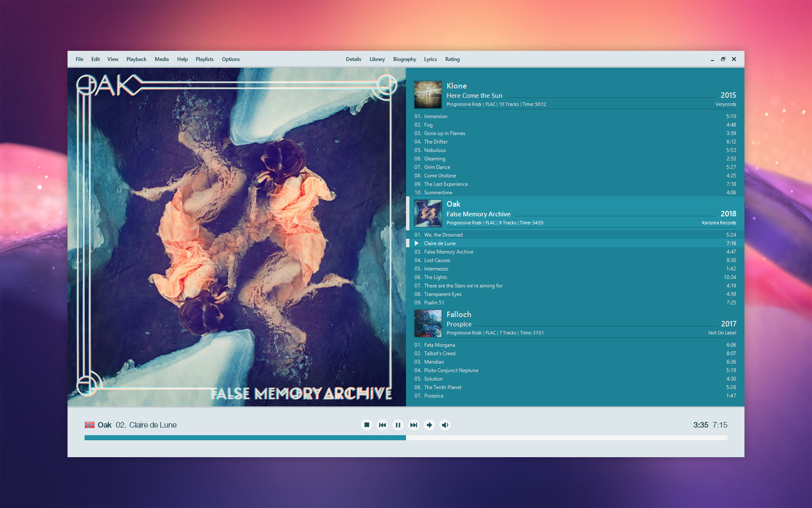
Task: Open the Playback menu
Action: (137, 59)
